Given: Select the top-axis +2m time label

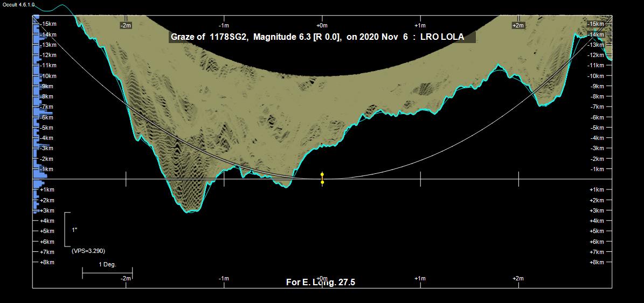Looking at the screenshot, I should [518, 25].
